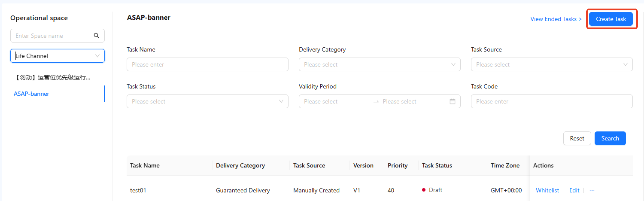
Task: Click the Reset button
Action: click(577, 138)
